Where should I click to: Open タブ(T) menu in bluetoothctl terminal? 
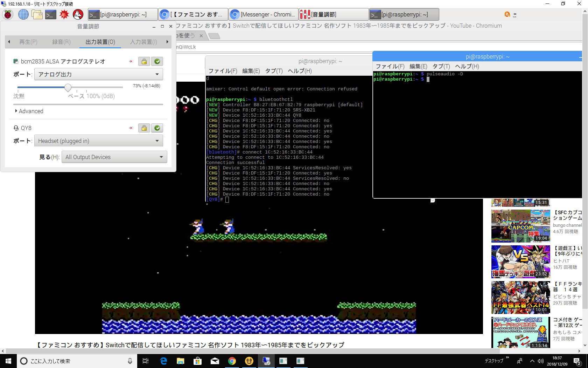click(274, 71)
